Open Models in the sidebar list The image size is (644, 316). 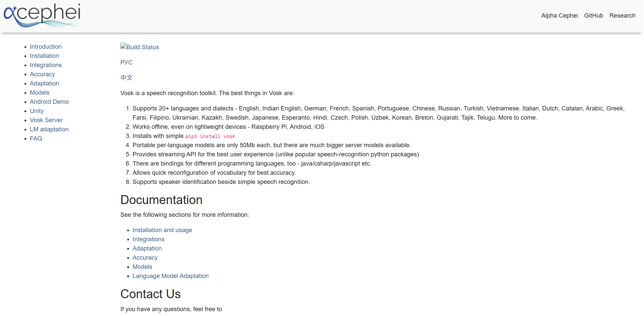pyautogui.click(x=40, y=93)
